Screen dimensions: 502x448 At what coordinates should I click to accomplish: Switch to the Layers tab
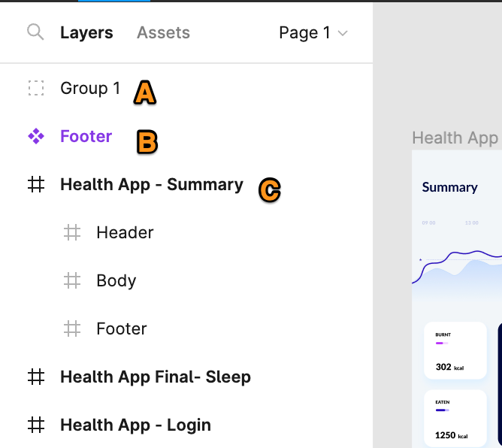(x=86, y=32)
